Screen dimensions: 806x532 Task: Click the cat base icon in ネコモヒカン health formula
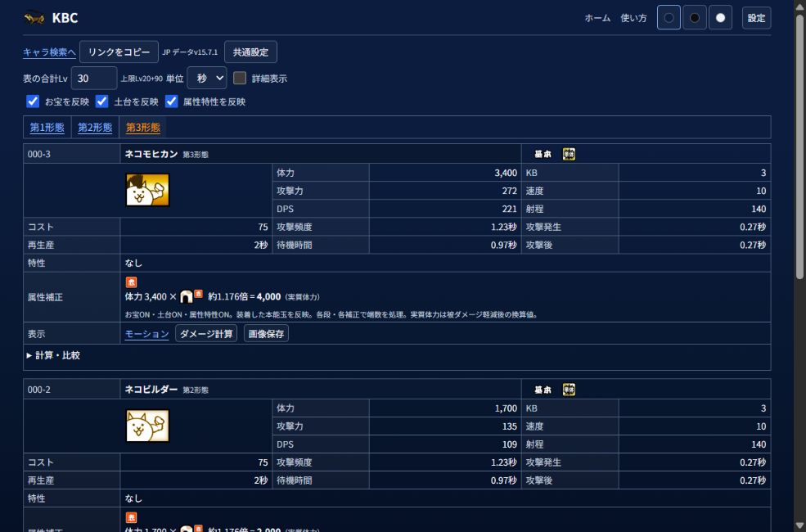pos(187,296)
